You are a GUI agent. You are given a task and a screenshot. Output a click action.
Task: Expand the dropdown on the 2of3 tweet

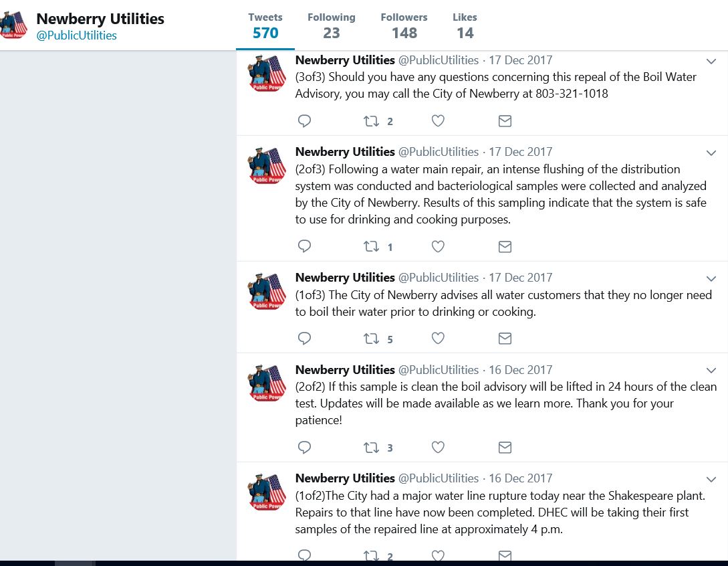[x=711, y=153]
